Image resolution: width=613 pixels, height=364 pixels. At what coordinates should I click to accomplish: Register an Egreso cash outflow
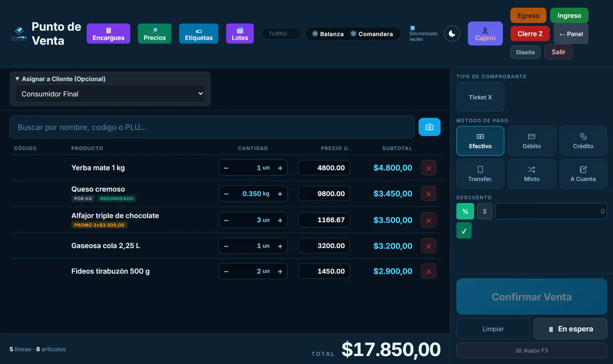click(x=528, y=15)
